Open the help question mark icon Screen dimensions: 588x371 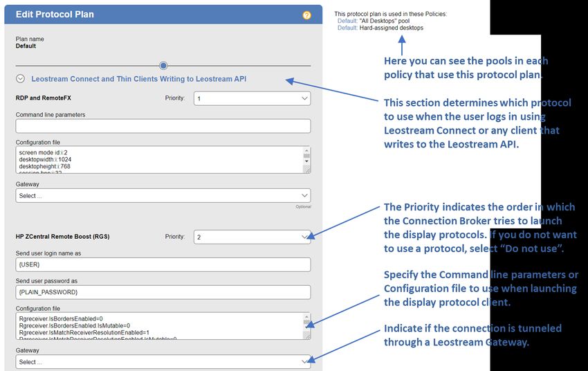[x=306, y=15]
